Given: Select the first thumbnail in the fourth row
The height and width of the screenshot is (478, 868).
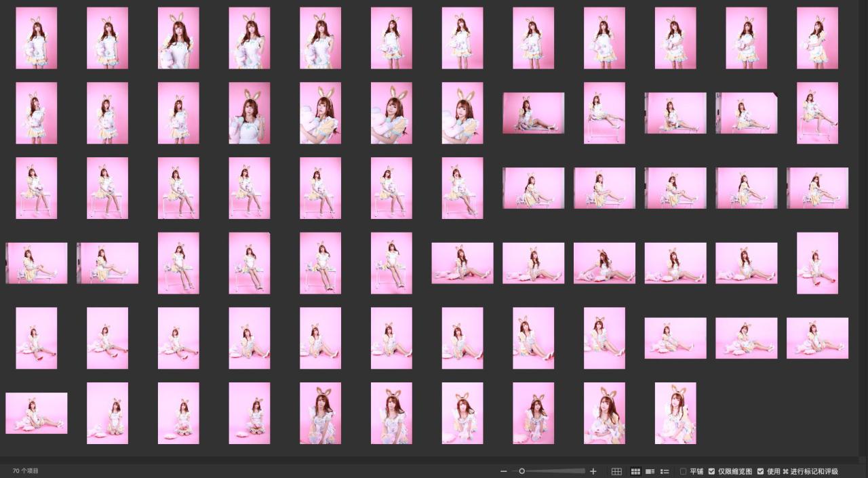Looking at the screenshot, I should coord(36,263).
